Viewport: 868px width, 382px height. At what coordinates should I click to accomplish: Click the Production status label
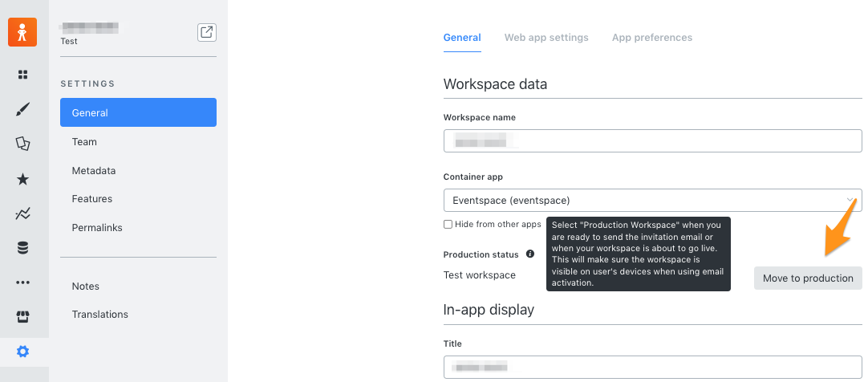pos(481,254)
